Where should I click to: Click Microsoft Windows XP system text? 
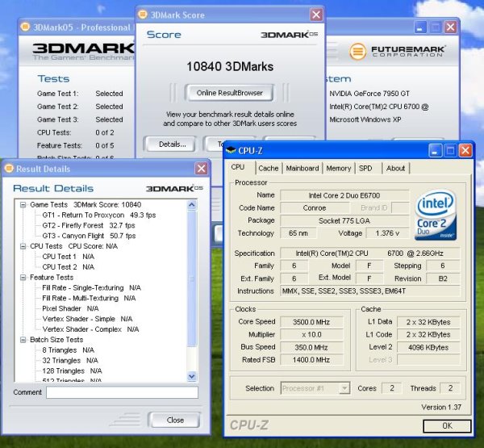pos(365,119)
